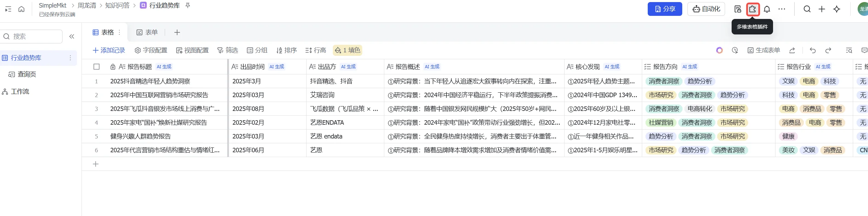Open the more options ellipsis menu
This screenshot has width=868, height=216.
tap(782, 9)
